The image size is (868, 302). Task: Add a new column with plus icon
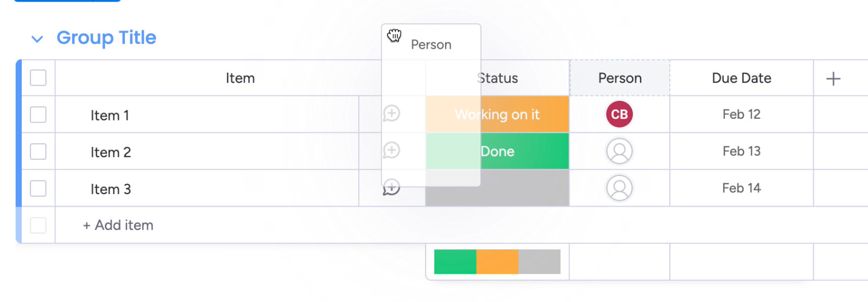coord(833,79)
